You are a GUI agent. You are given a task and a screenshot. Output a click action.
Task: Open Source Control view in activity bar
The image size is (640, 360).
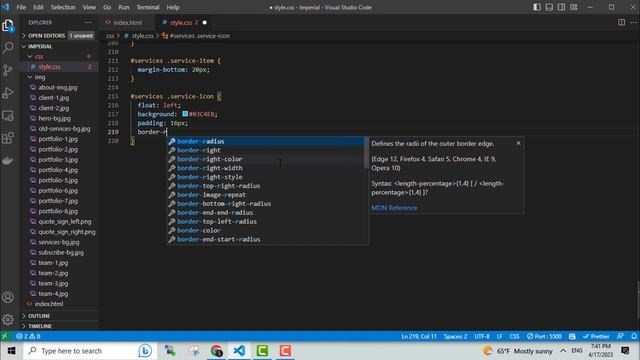(8, 70)
